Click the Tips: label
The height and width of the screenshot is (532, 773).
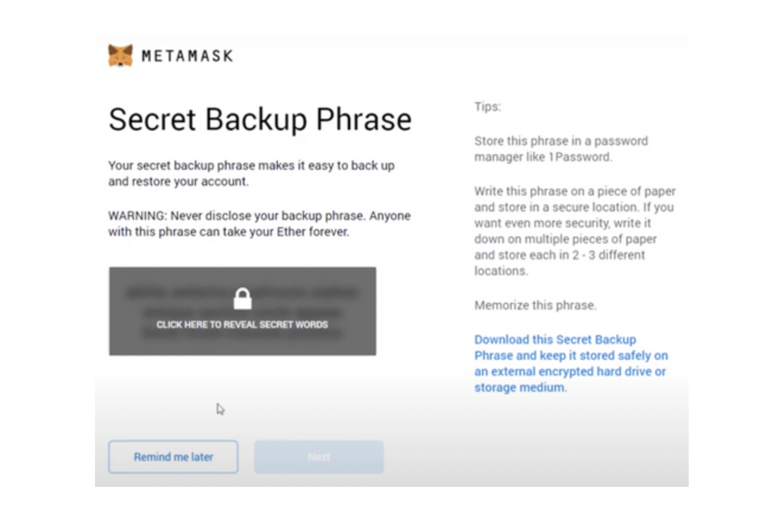coord(487,107)
